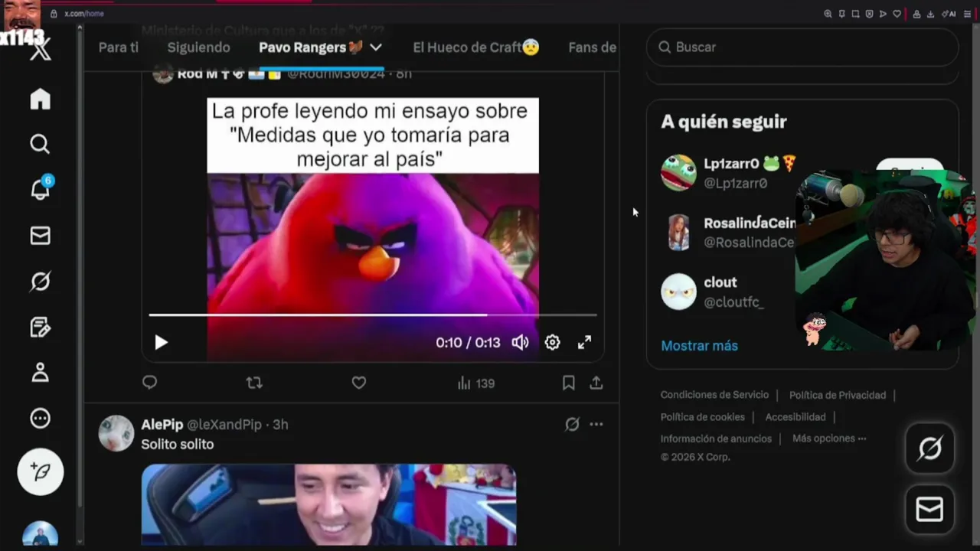The height and width of the screenshot is (551, 980).
Task: Open Condiciones de Servicio link
Action: click(714, 395)
